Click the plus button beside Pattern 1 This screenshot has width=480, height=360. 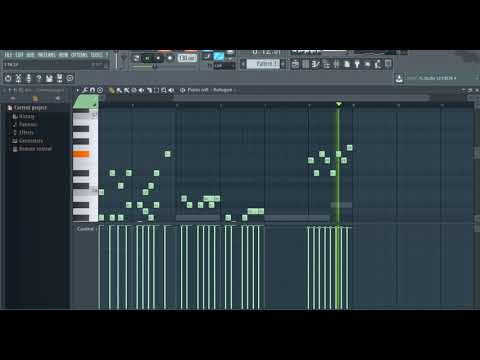click(283, 64)
